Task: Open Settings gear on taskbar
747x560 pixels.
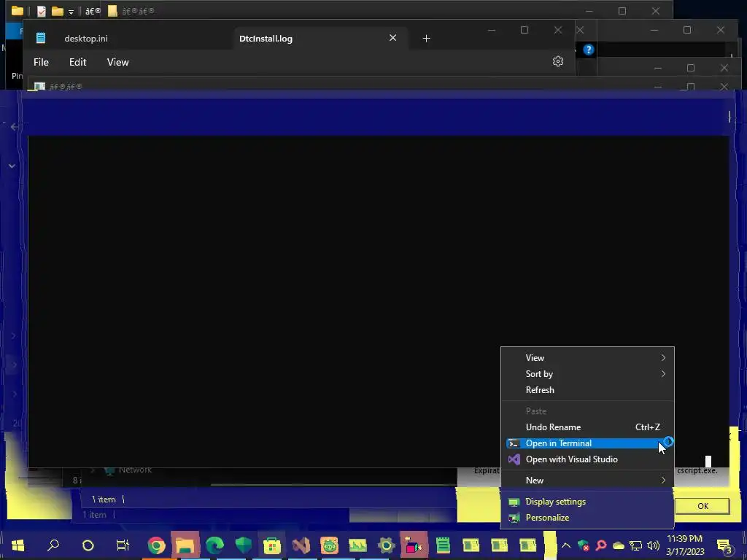Action: 387,545
